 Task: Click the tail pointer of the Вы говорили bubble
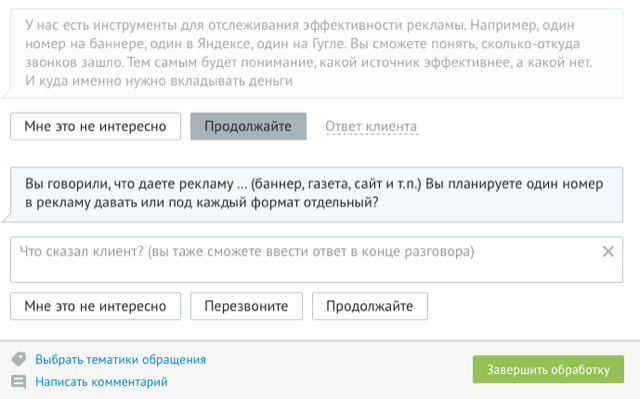tap(7, 218)
